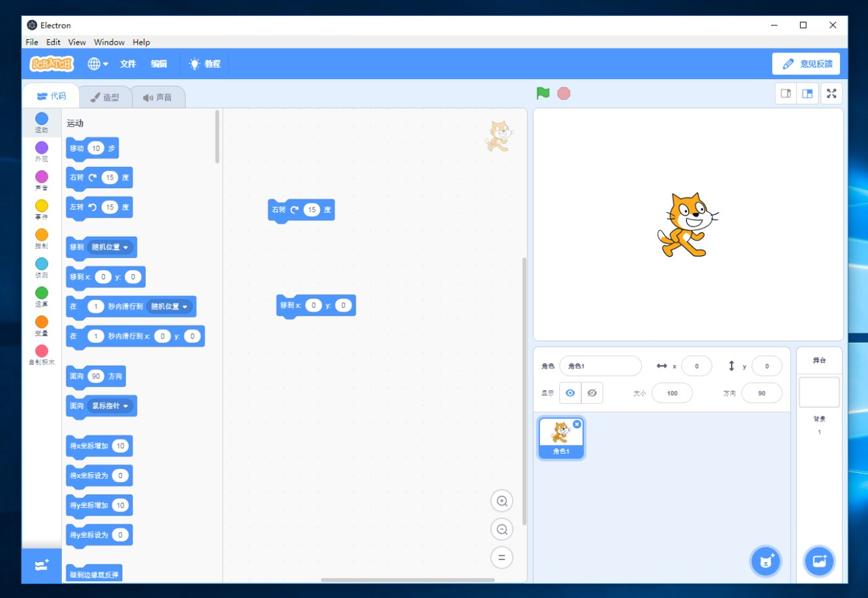
Task: Select the 角色1 sprite thumbnail
Action: coord(561,438)
